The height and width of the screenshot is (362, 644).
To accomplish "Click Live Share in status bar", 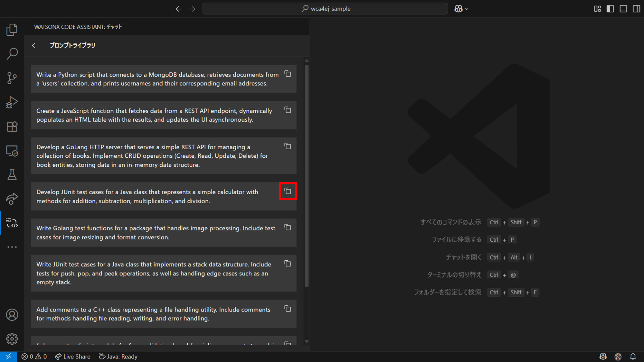I will pyautogui.click(x=73, y=357).
